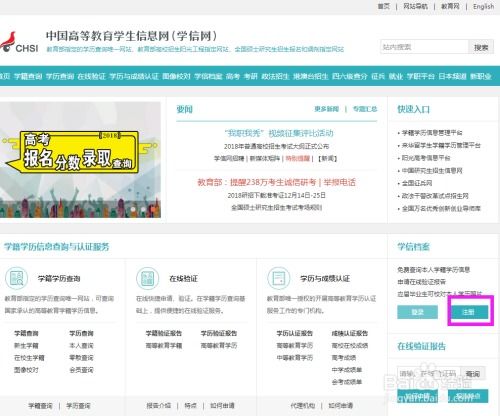The image size is (500, 416).
Task: Click 查询 button in 在线验证报告 box
Action: pos(473,374)
